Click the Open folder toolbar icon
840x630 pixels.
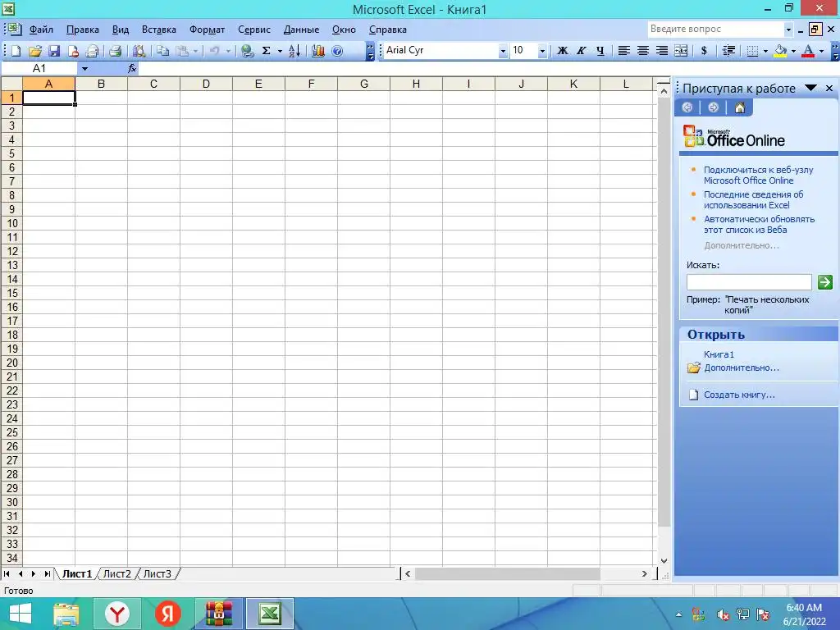coord(34,51)
